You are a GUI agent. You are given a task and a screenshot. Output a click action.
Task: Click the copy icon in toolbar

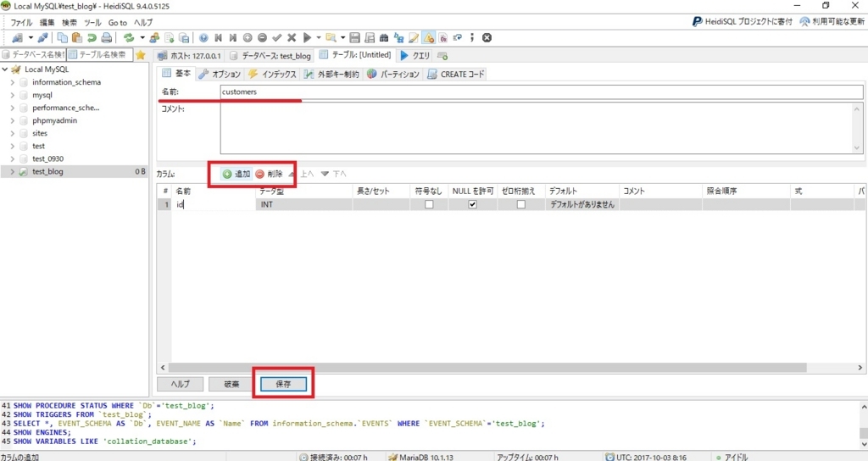(x=63, y=37)
